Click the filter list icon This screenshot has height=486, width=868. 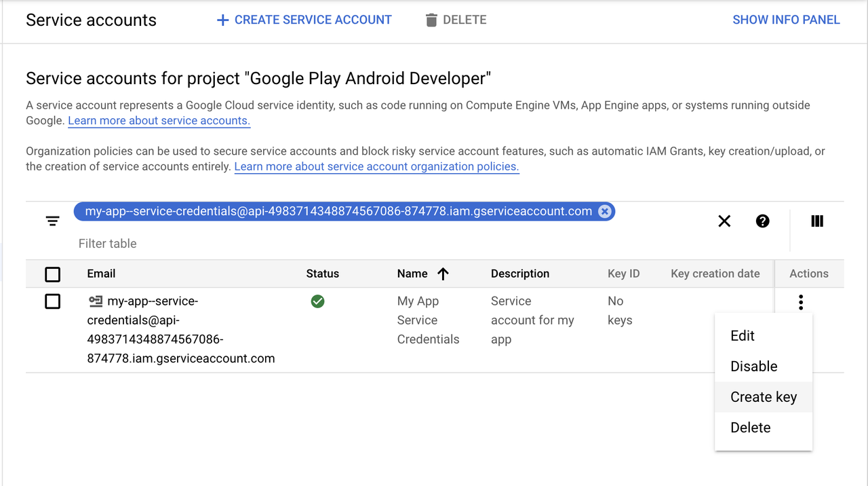coord(53,221)
